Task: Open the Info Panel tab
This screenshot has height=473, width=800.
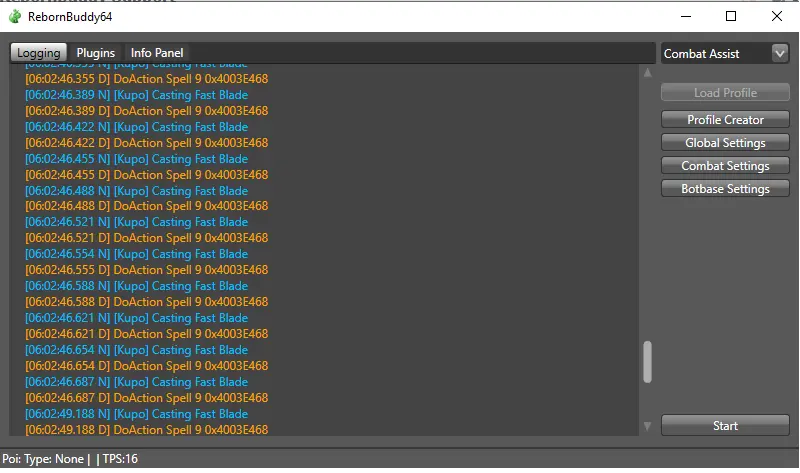Action: pyautogui.click(x=157, y=53)
